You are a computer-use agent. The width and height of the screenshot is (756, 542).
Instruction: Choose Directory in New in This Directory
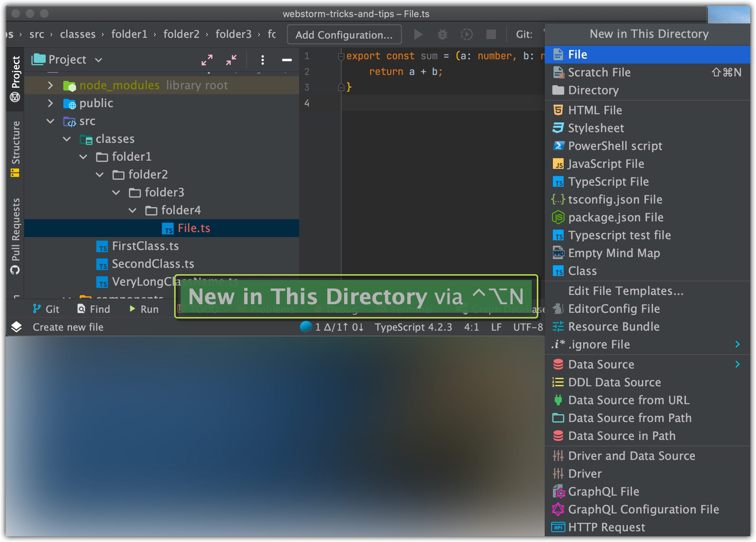(x=593, y=90)
